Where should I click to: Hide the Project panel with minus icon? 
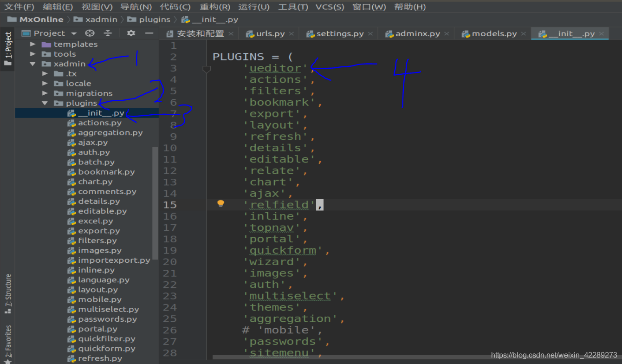coord(149,33)
